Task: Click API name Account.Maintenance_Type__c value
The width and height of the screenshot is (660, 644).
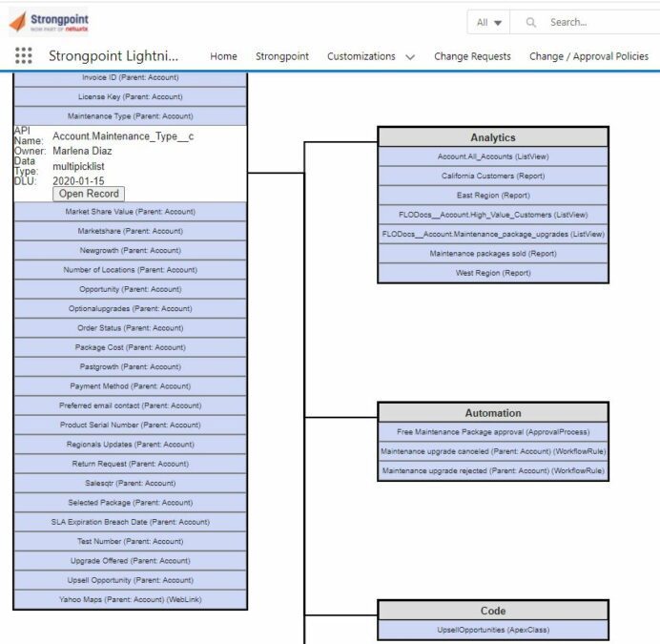Action: pos(123,136)
